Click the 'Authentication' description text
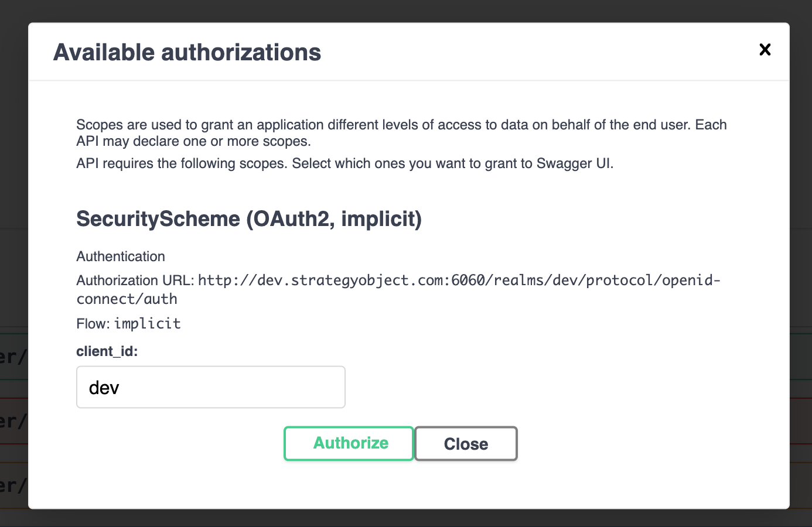Image resolution: width=812 pixels, height=527 pixels. (x=121, y=256)
